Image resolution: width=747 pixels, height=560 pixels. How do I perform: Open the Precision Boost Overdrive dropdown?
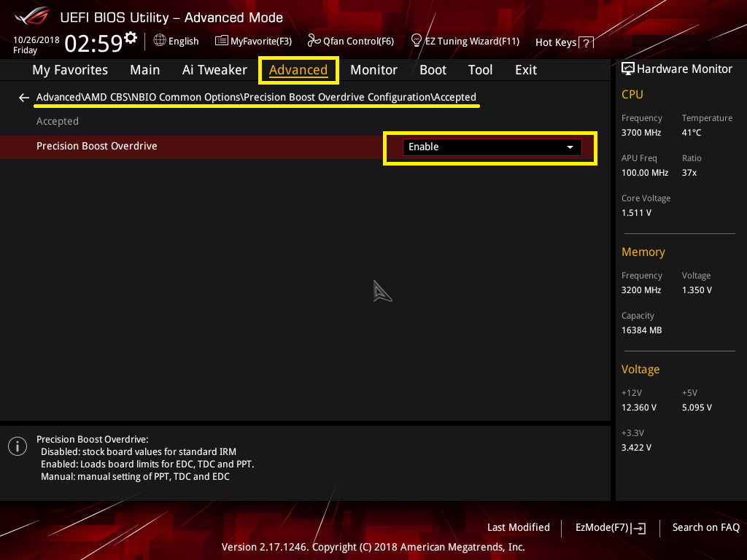[492, 147]
